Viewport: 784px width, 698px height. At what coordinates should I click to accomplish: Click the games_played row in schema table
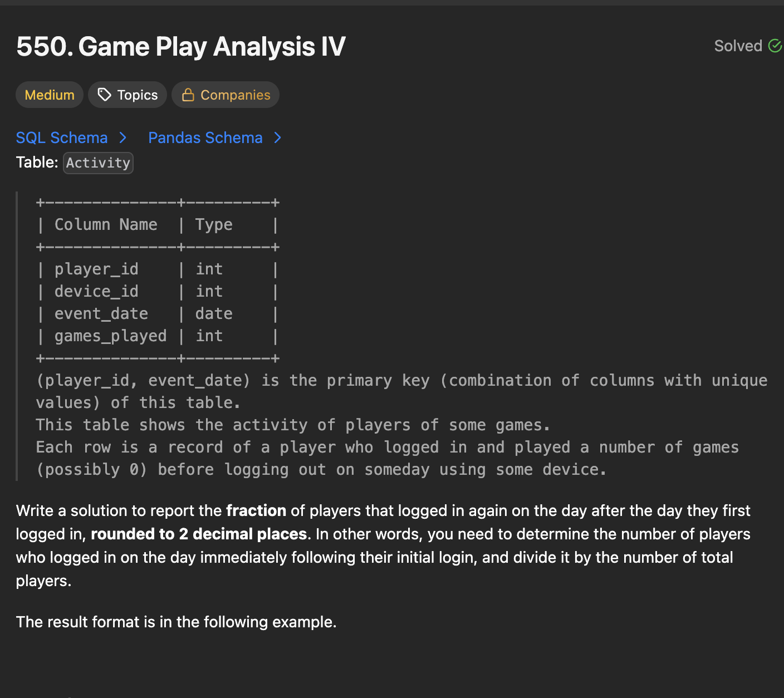click(x=110, y=336)
